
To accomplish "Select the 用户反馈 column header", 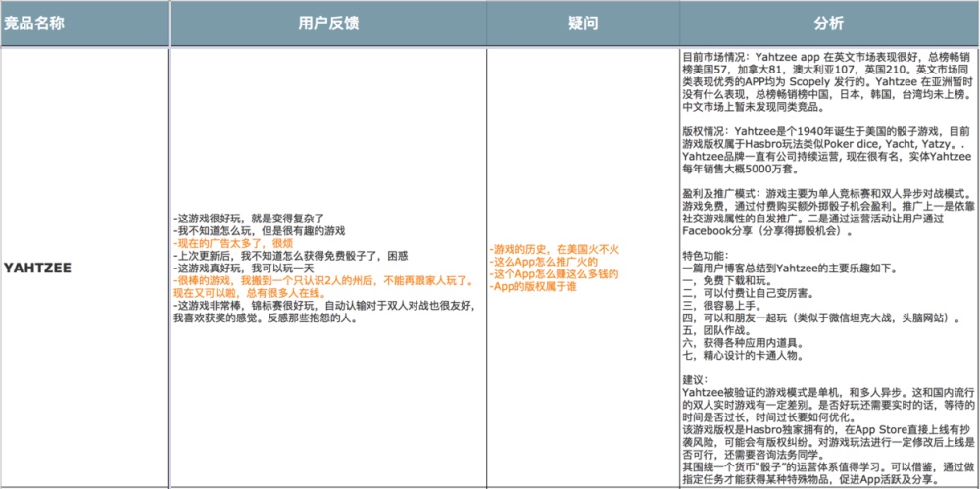I will (328, 24).
